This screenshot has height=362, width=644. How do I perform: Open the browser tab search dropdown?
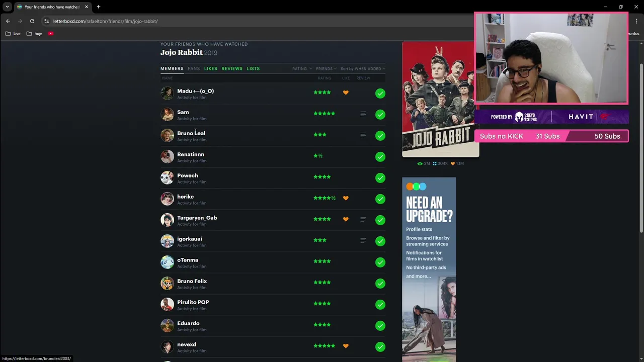tap(7, 7)
